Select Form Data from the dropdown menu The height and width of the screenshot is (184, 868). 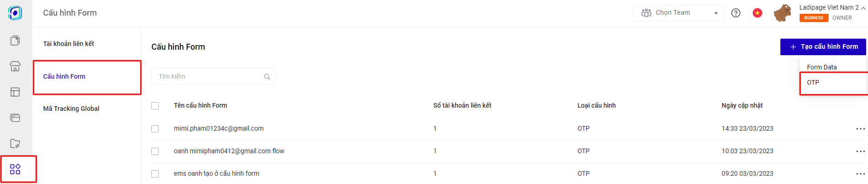[822, 67]
